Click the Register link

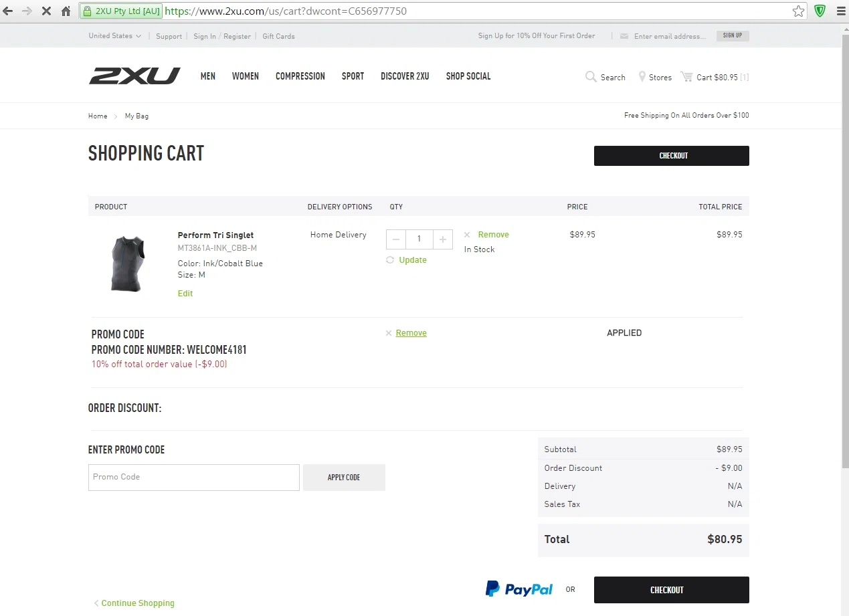[237, 36]
